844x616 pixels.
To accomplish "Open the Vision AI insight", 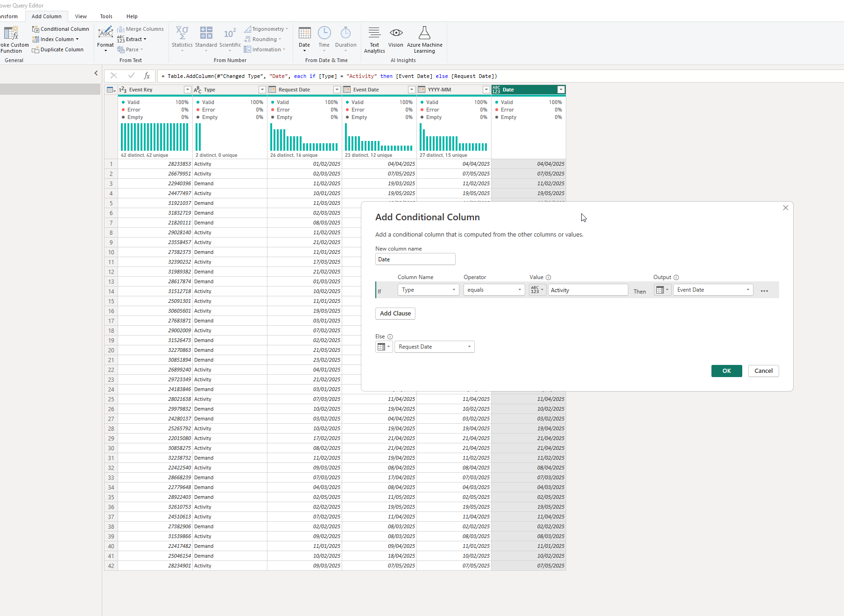I will click(396, 37).
